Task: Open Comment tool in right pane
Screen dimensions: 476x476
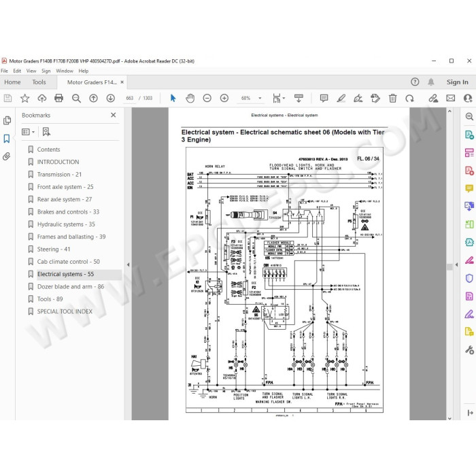Action: click(469, 188)
